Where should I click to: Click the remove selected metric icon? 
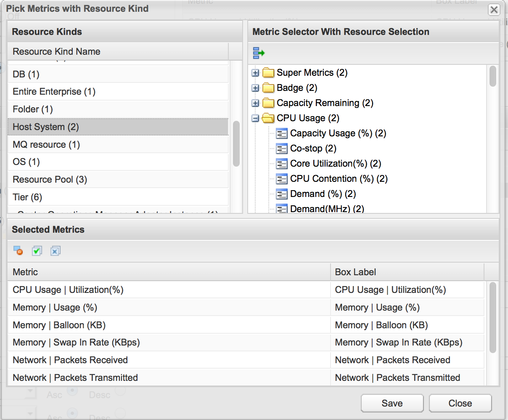click(17, 251)
